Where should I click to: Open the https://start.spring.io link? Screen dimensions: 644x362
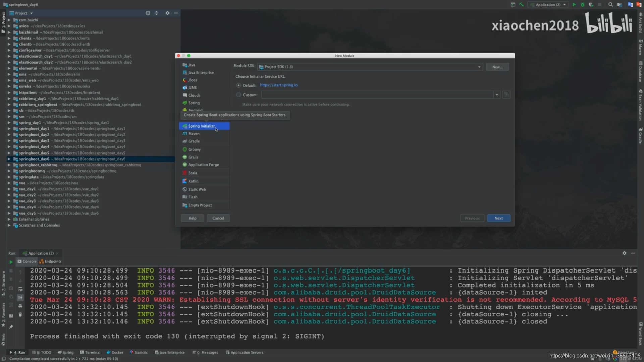click(278, 85)
